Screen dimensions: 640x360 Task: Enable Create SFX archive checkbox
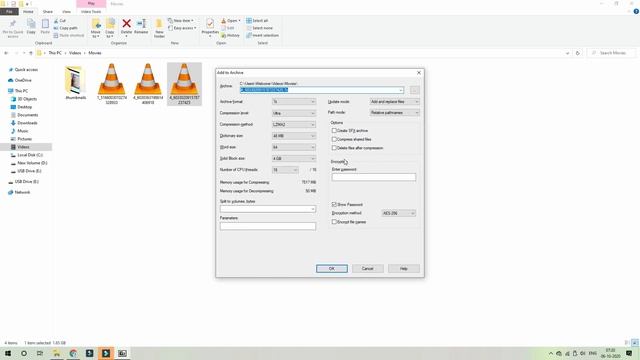point(334,131)
